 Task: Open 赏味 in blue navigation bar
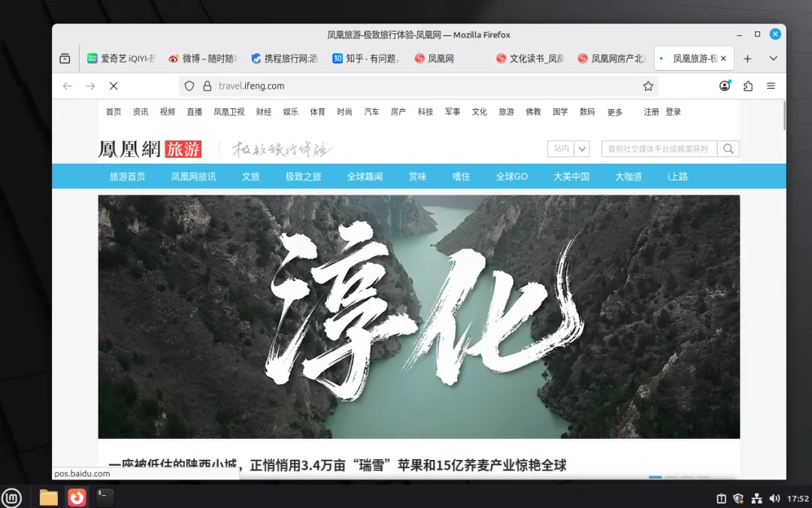click(417, 177)
